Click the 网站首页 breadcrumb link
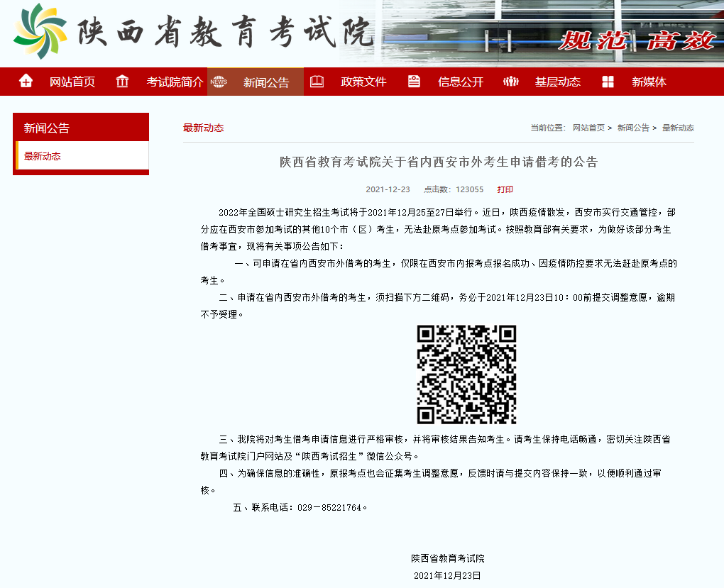724x588 pixels. coord(589,128)
